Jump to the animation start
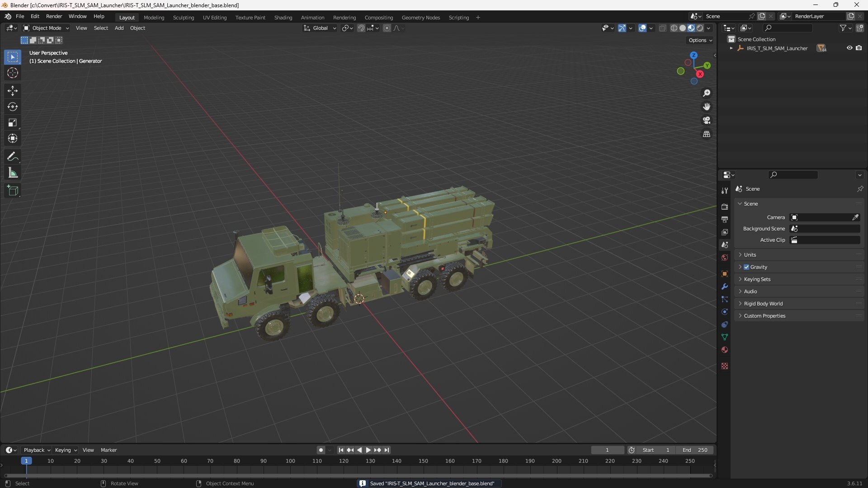This screenshot has width=868, height=488. pyautogui.click(x=341, y=450)
